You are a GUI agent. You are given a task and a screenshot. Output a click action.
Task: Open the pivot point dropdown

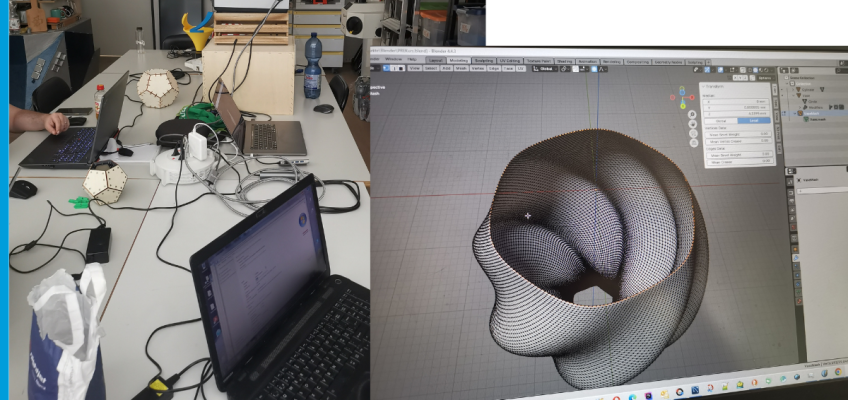pyautogui.click(x=565, y=69)
